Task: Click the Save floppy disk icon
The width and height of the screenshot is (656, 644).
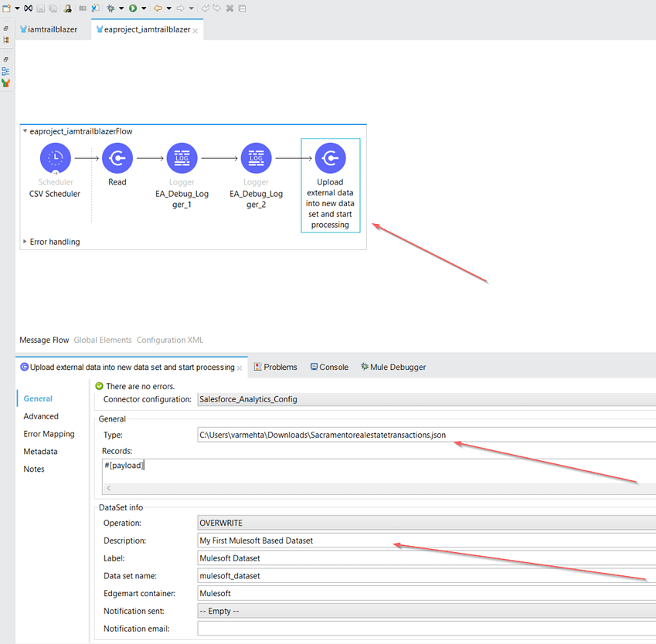Action: 41,8
